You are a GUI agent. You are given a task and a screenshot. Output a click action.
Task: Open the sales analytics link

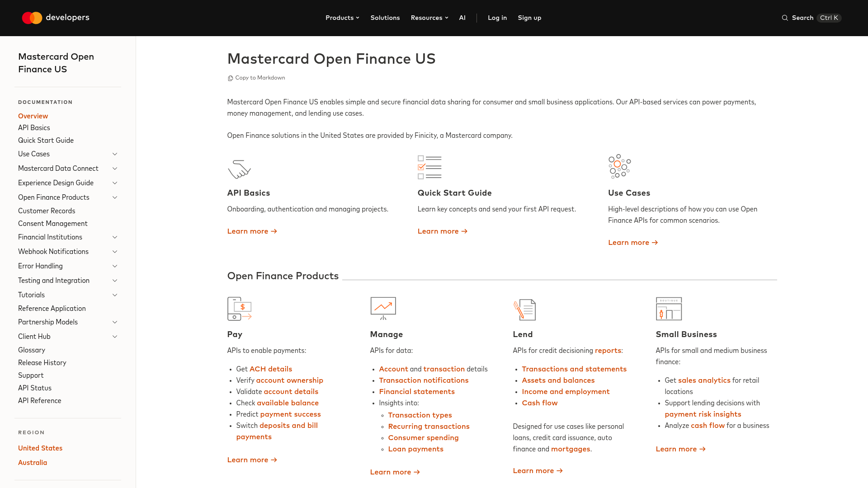pyautogui.click(x=704, y=380)
